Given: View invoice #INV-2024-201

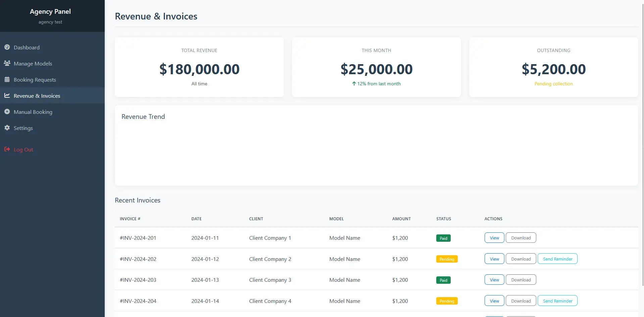Looking at the screenshot, I should coord(494,238).
